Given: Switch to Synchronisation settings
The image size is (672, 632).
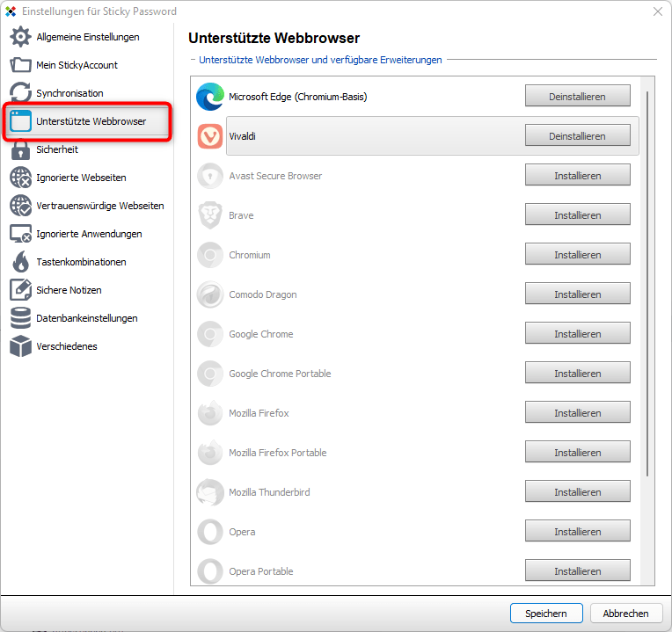Looking at the screenshot, I should (x=87, y=93).
